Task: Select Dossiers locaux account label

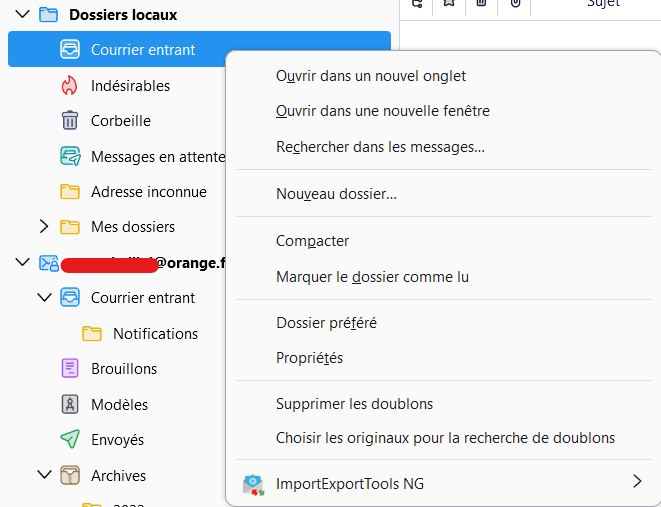Action: pyautogui.click(x=123, y=15)
